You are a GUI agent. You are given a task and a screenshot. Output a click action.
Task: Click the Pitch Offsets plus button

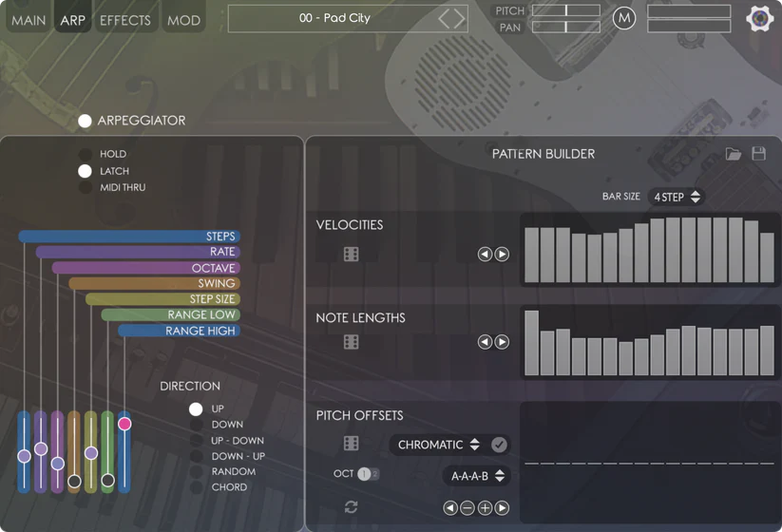tap(485, 508)
